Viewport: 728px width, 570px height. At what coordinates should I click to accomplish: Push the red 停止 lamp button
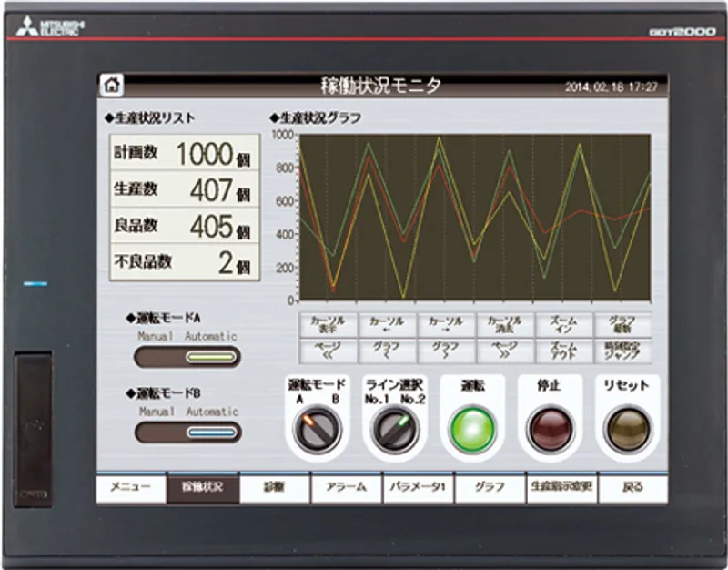(551, 430)
